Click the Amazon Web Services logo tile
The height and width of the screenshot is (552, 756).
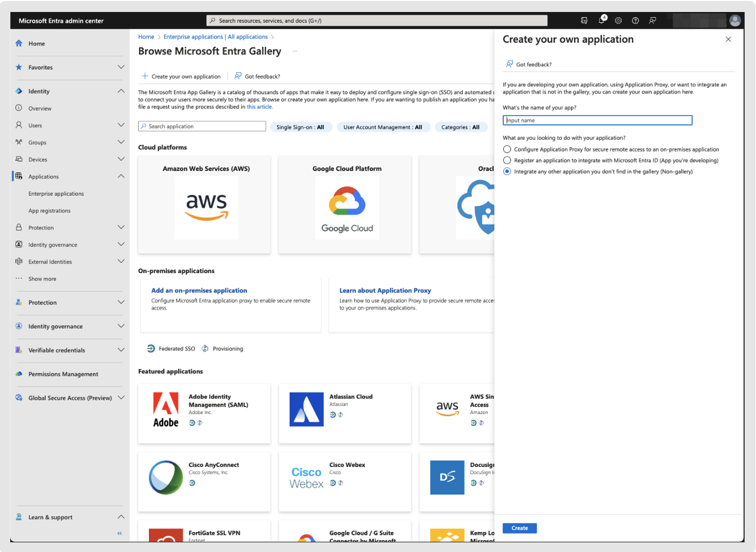(206, 207)
